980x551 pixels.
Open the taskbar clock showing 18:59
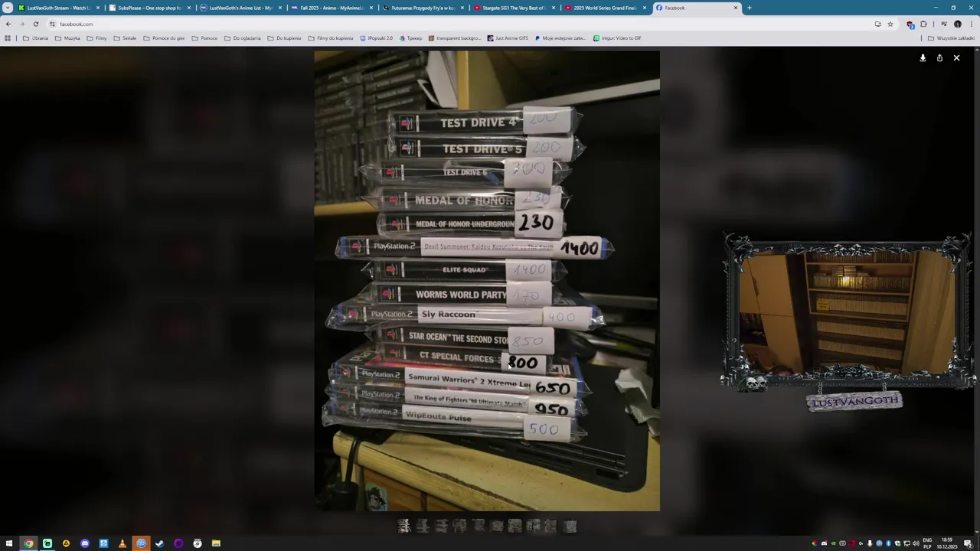click(x=947, y=543)
